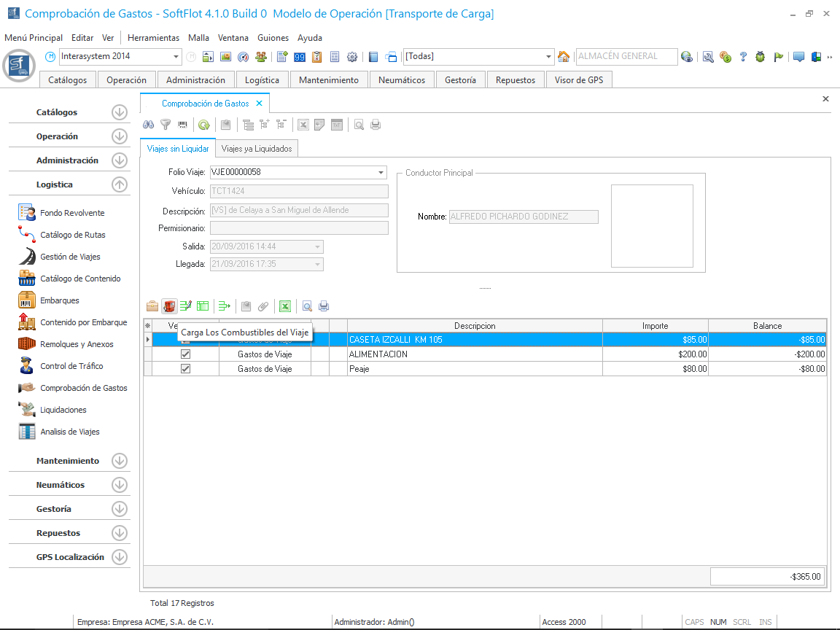
Task: Click the briefcase icon above the expense grid
Action: (x=152, y=306)
